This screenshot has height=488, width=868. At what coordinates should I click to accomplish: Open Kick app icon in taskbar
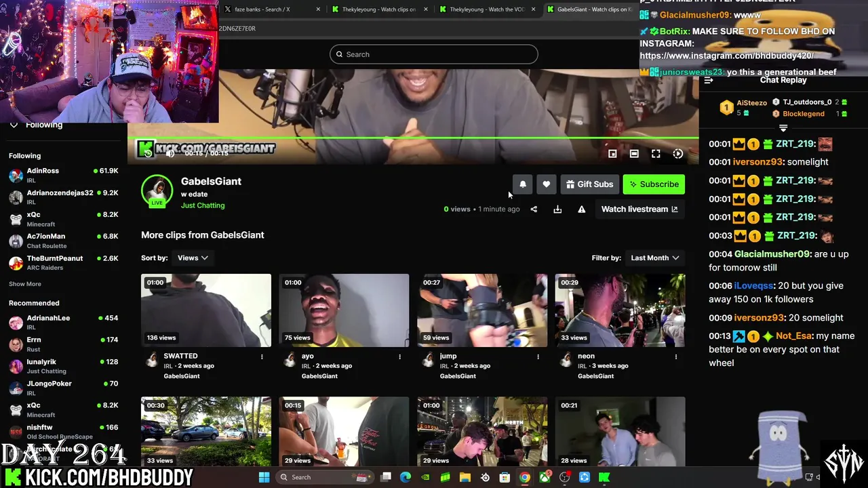604,477
